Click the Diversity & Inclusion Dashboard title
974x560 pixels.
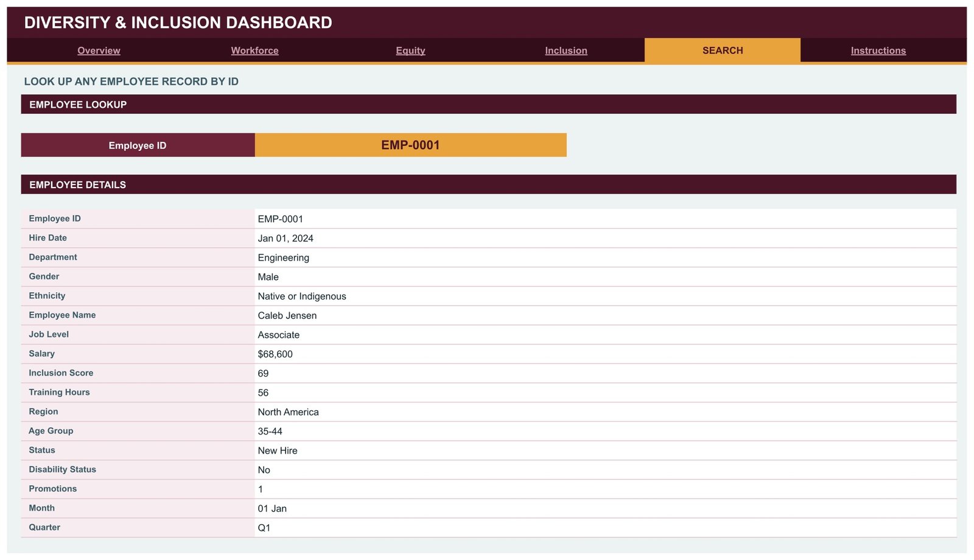178,23
